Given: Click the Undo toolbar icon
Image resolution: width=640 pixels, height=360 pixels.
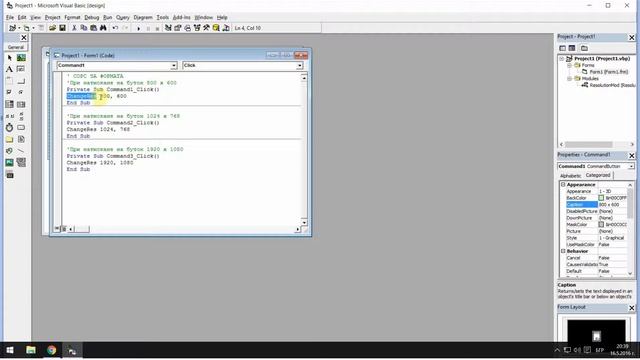Looking at the screenshot, I should 115,28.
